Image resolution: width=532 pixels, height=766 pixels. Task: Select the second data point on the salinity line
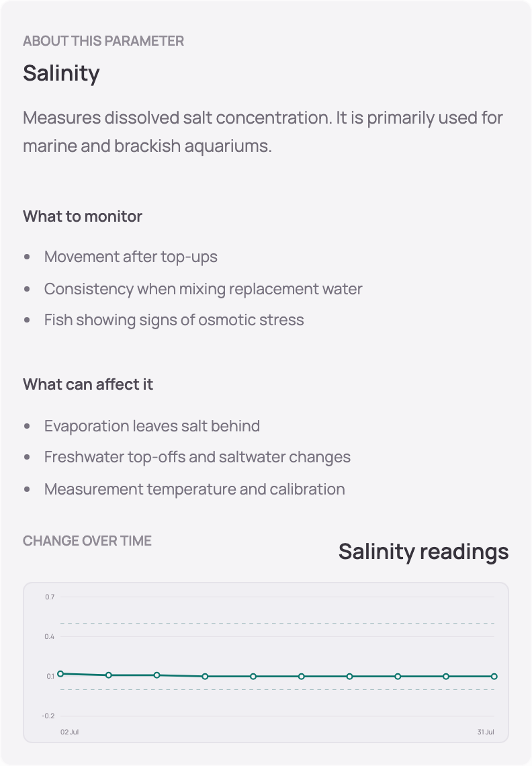tap(109, 675)
